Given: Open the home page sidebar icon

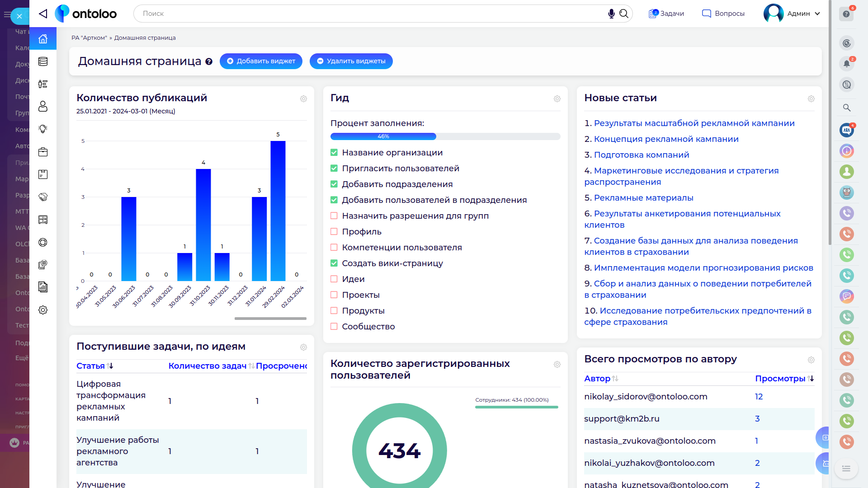Looking at the screenshot, I should (x=43, y=39).
